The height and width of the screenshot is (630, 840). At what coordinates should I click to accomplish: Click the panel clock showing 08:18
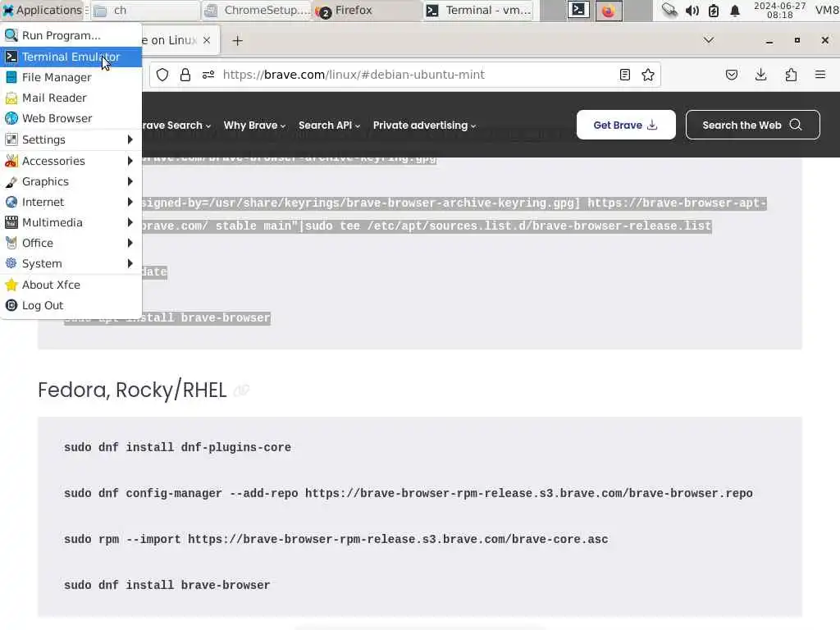point(780,10)
